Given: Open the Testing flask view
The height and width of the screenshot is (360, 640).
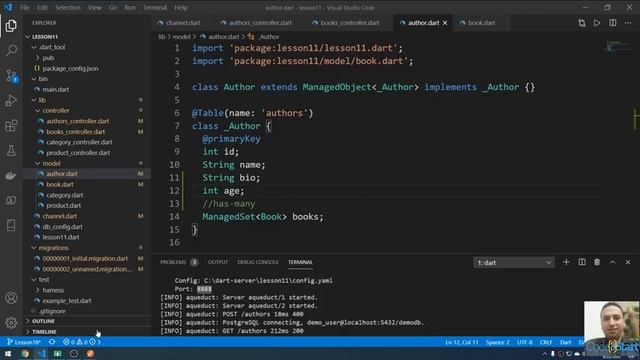Looking at the screenshot, I should (x=11, y=151).
